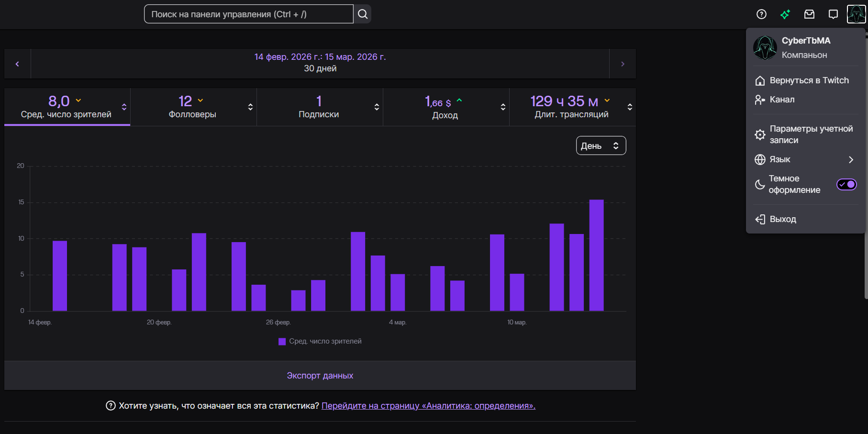Open metric selector on Фолловеры tile
The height and width of the screenshot is (434, 868).
(250, 107)
